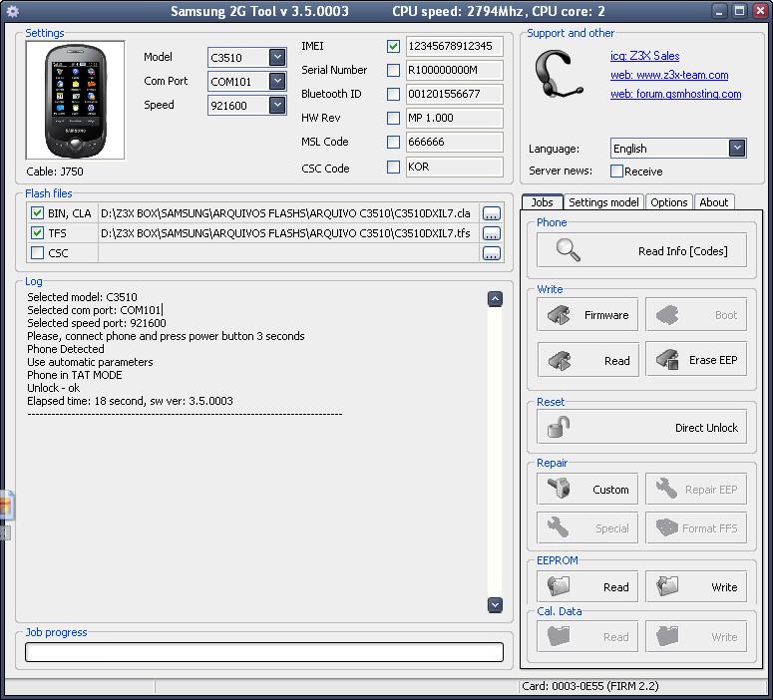Screen dimensions: 773x700
Task: Click EEPROM Write button
Action: coord(696,586)
